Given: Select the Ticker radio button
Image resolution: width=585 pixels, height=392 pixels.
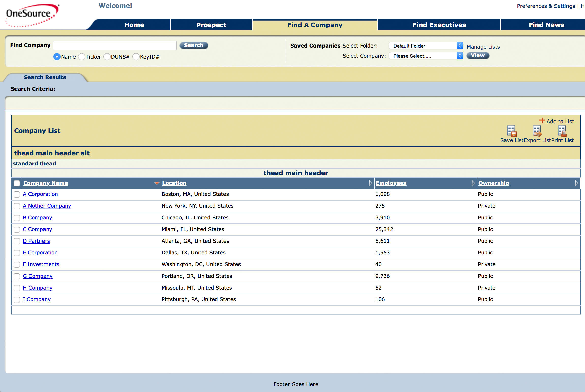Looking at the screenshot, I should 82,57.
